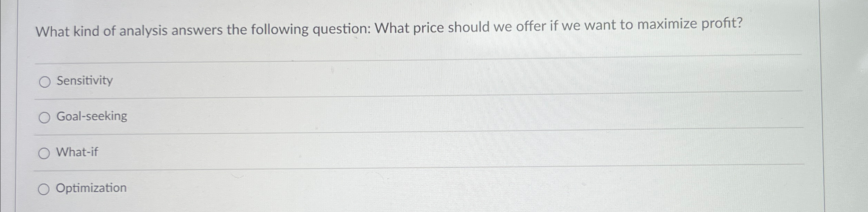
Task: Click the "Optimization" answer label text
Action: tap(91, 188)
